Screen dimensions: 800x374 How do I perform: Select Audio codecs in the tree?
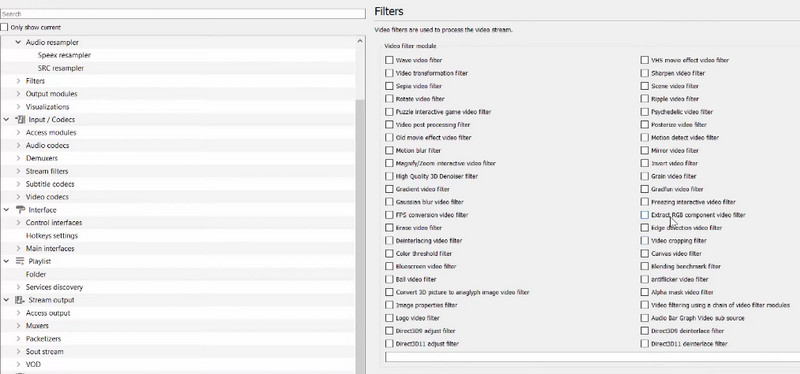point(47,145)
